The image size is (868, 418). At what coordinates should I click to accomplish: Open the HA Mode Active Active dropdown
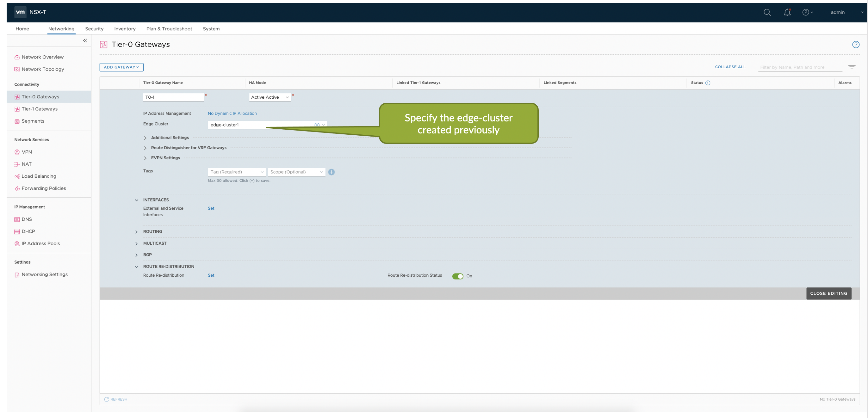pos(270,97)
